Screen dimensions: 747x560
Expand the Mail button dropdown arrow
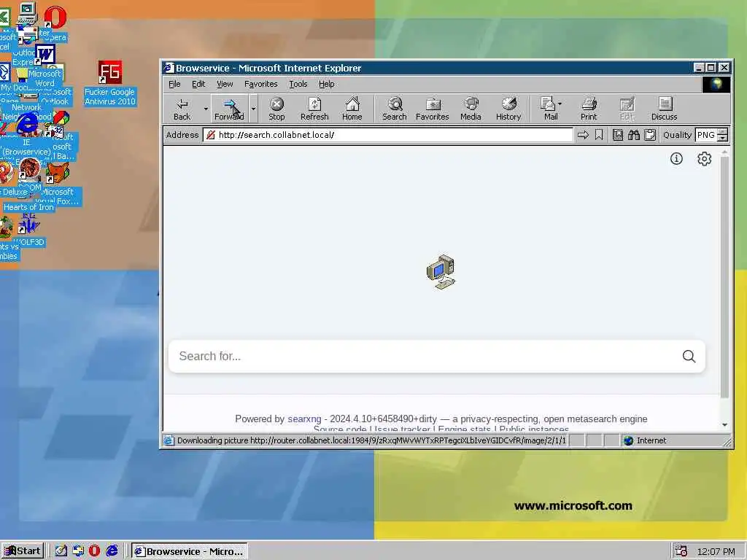[x=560, y=104]
